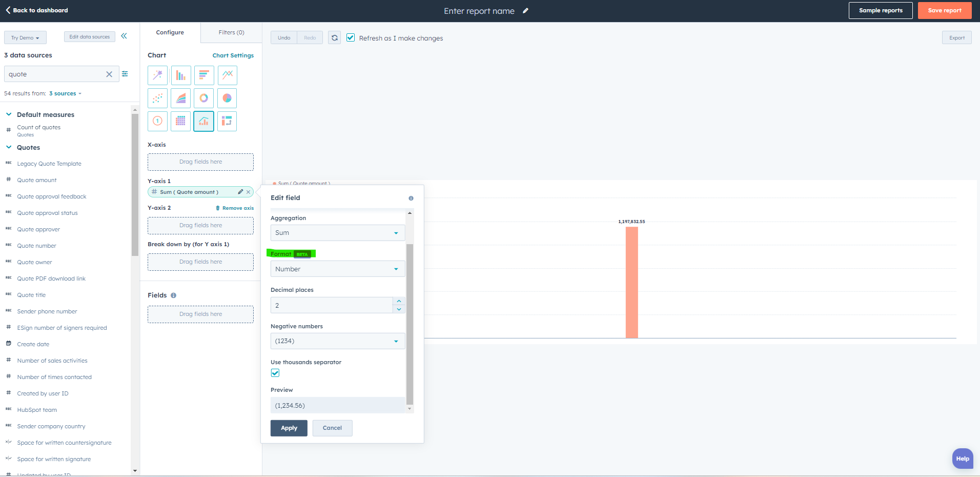980x477 pixels.
Task: Click the X-axis 'Drag fields here' drop zone
Action: (200, 162)
